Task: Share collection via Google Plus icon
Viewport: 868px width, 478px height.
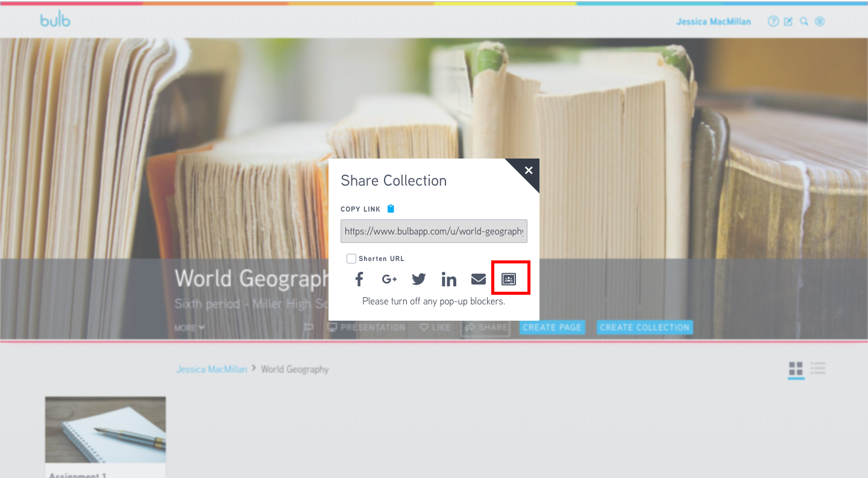Action: tap(389, 279)
